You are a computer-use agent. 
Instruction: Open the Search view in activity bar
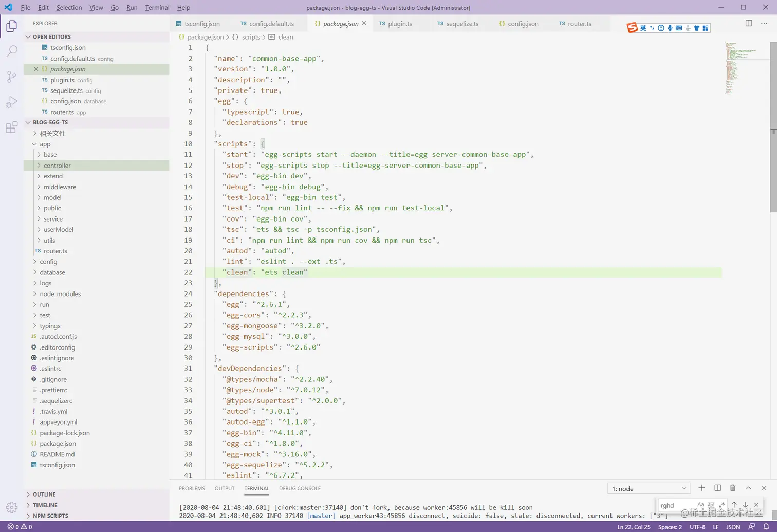tap(11, 51)
